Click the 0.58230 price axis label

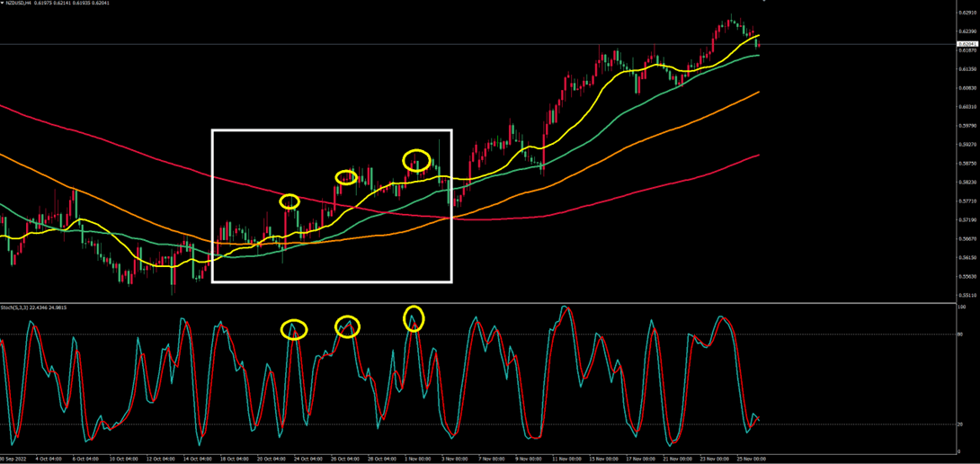pos(967,182)
